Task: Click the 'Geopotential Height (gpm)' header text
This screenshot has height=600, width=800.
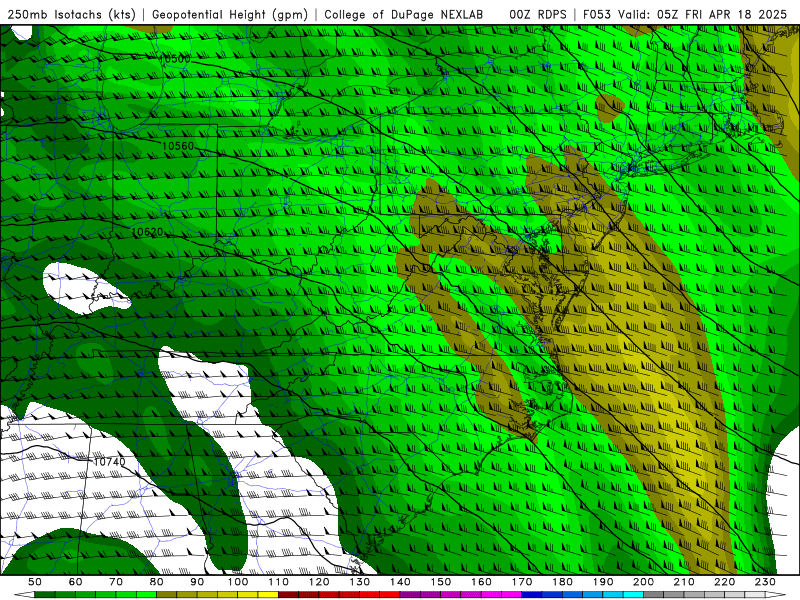Action: tap(229, 14)
